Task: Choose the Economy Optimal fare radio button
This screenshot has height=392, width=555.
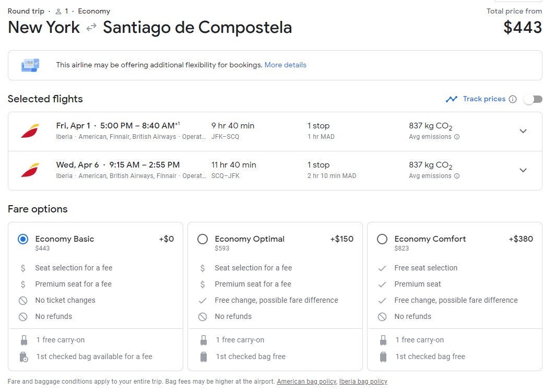Action: point(203,239)
